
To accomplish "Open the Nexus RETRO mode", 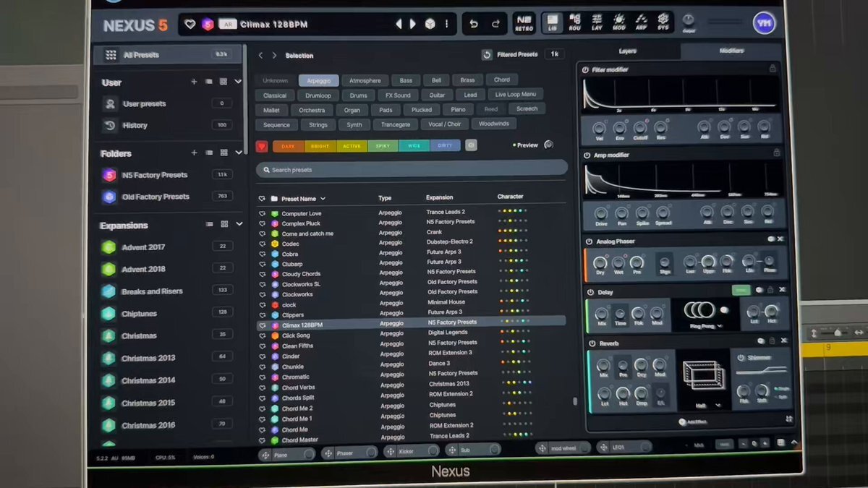I will (524, 23).
